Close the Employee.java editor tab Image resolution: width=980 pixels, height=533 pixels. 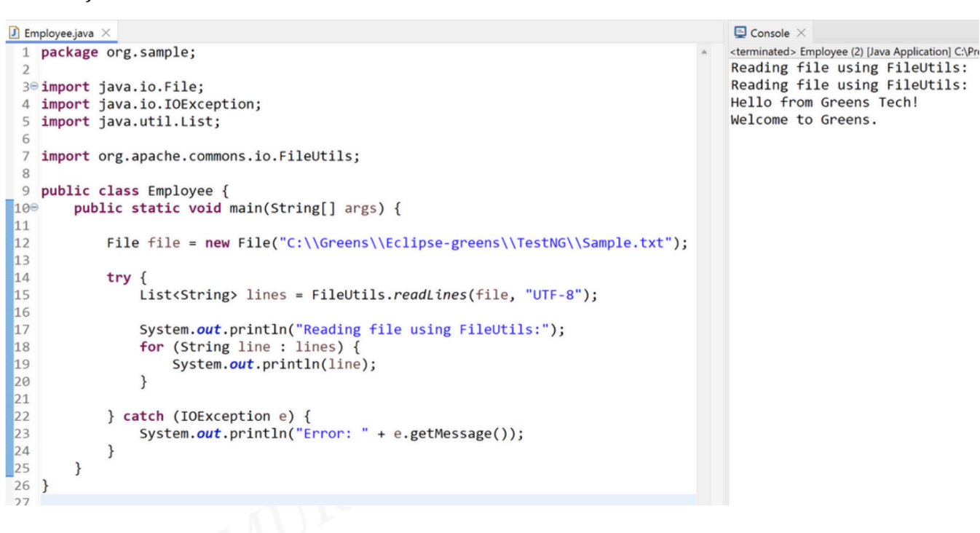pos(106,33)
